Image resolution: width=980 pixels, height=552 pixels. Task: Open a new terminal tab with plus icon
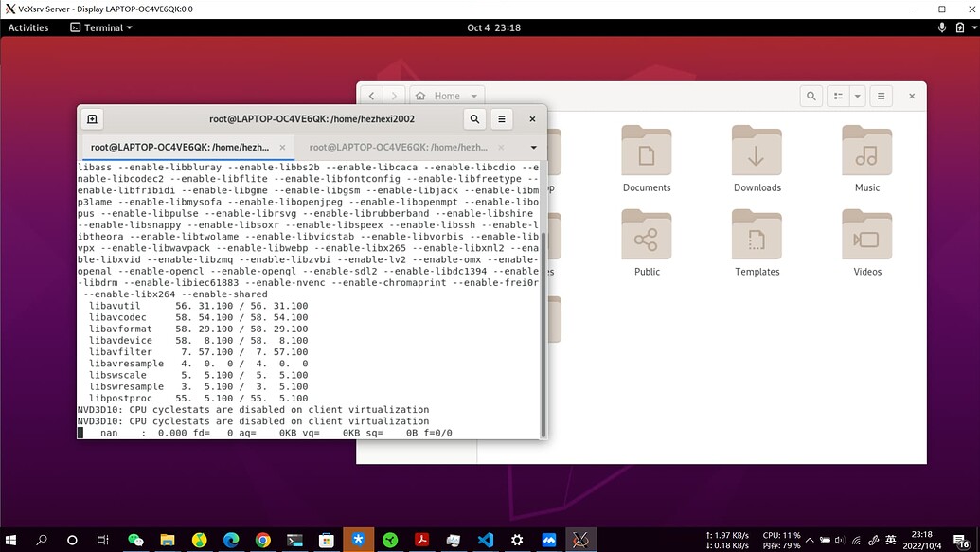(92, 119)
